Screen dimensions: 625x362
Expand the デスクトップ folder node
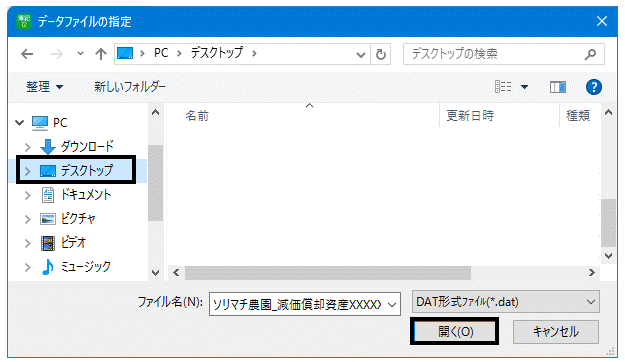(x=28, y=171)
